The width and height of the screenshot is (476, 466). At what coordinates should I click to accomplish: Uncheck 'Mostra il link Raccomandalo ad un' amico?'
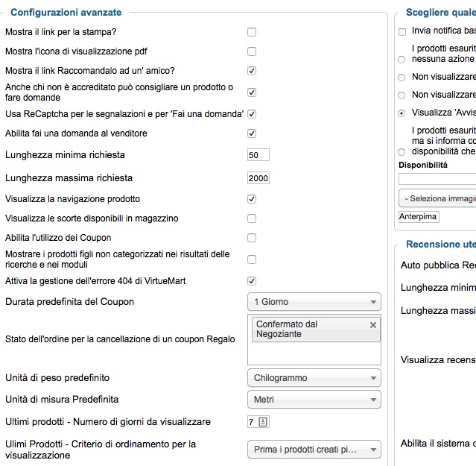click(x=252, y=71)
